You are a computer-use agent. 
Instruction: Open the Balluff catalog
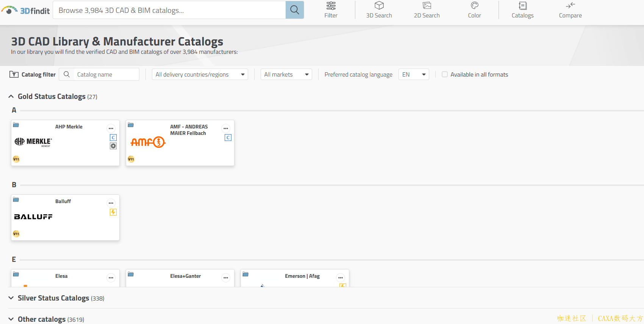(65, 217)
